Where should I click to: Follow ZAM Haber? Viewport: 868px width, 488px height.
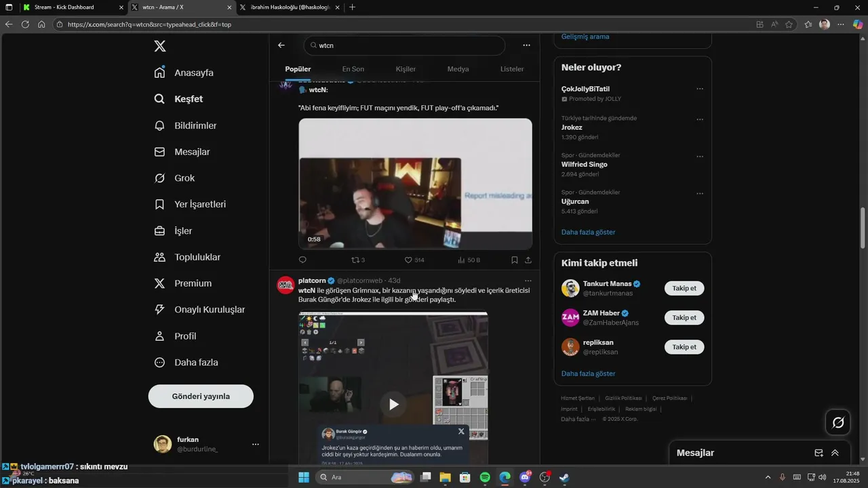pyautogui.click(x=684, y=317)
